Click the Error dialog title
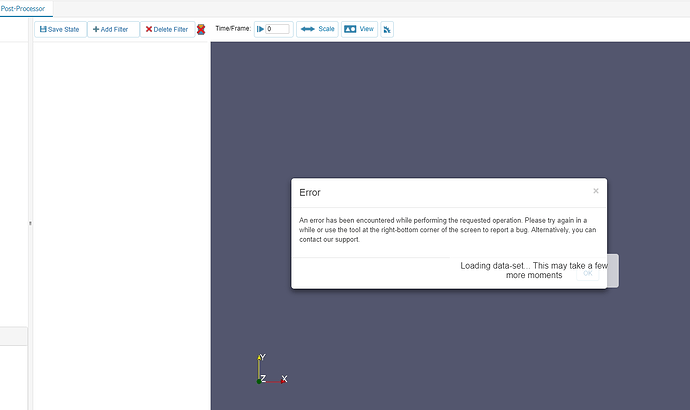Viewport: 690px width, 410px height. tap(310, 193)
